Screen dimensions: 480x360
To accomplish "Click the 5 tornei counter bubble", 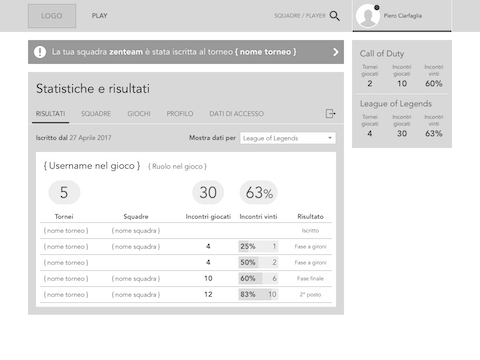I will click(x=64, y=192).
